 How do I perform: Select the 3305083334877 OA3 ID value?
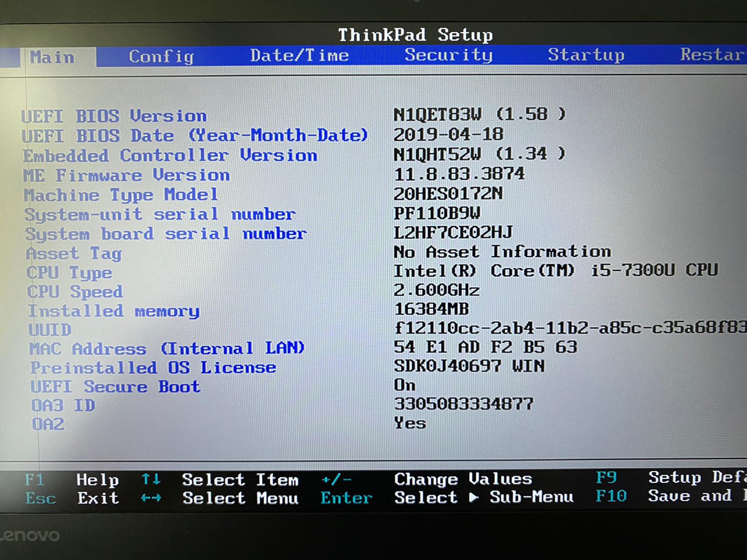(x=464, y=404)
